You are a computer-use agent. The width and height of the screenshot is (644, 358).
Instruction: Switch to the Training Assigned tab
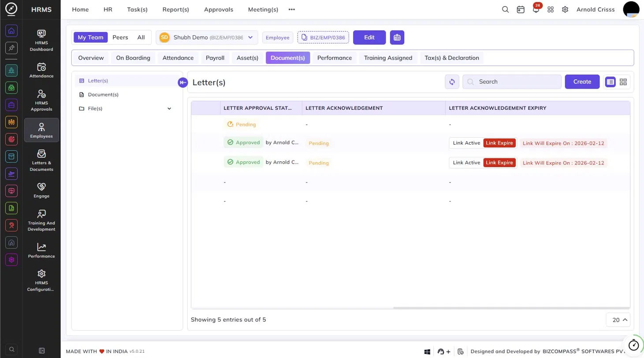point(388,58)
